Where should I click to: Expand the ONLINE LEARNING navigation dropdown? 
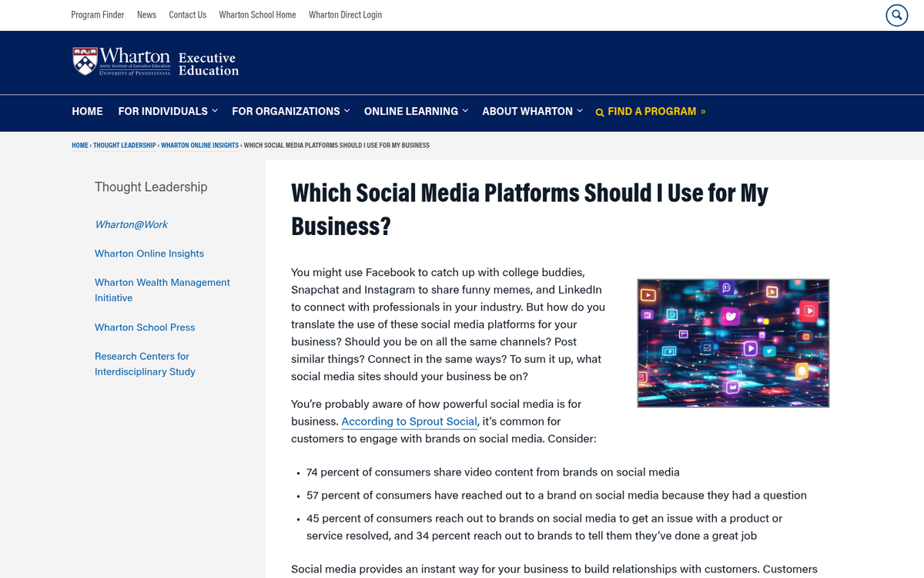point(466,111)
